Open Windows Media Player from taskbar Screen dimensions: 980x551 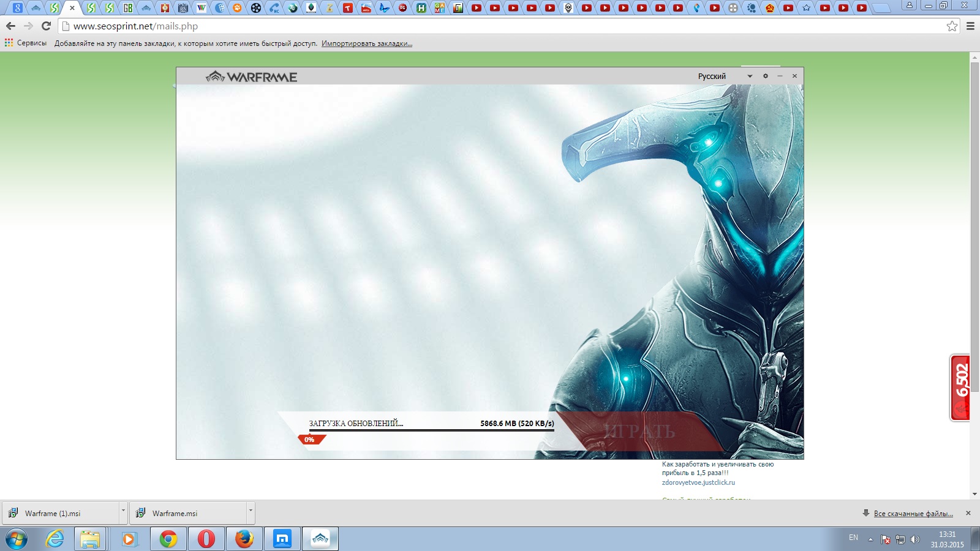129,539
